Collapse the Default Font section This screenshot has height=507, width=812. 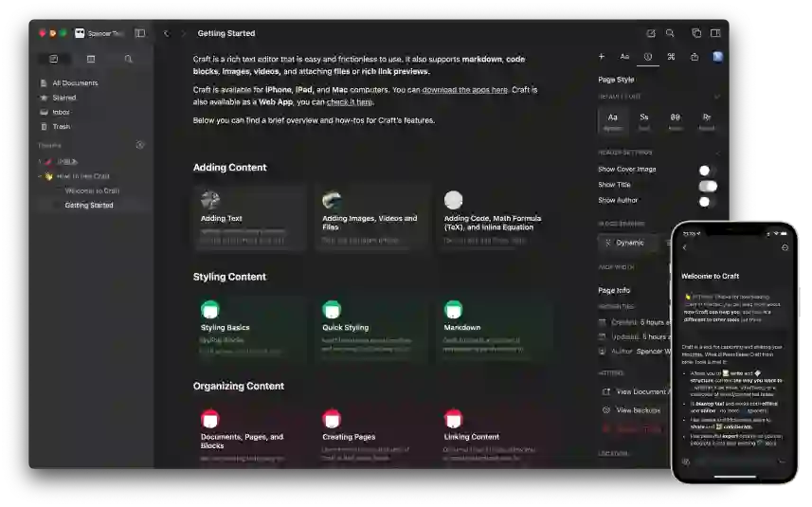click(x=716, y=97)
